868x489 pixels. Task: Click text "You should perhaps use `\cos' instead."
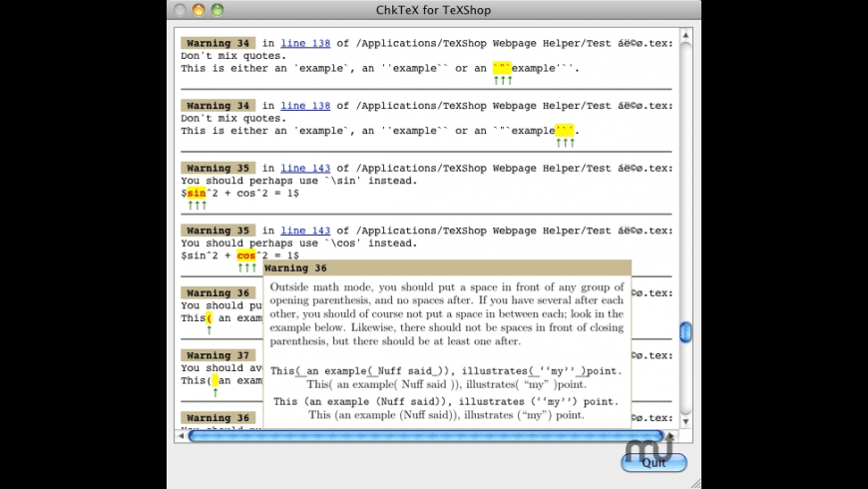click(x=299, y=244)
